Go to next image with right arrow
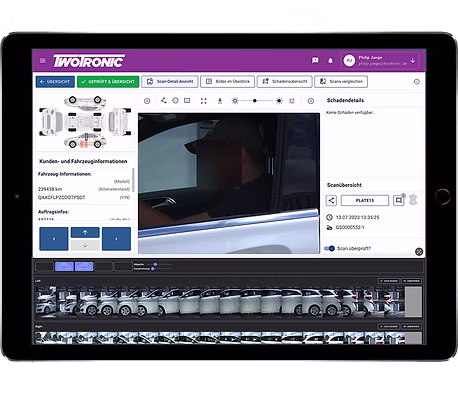 click(x=116, y=239)
